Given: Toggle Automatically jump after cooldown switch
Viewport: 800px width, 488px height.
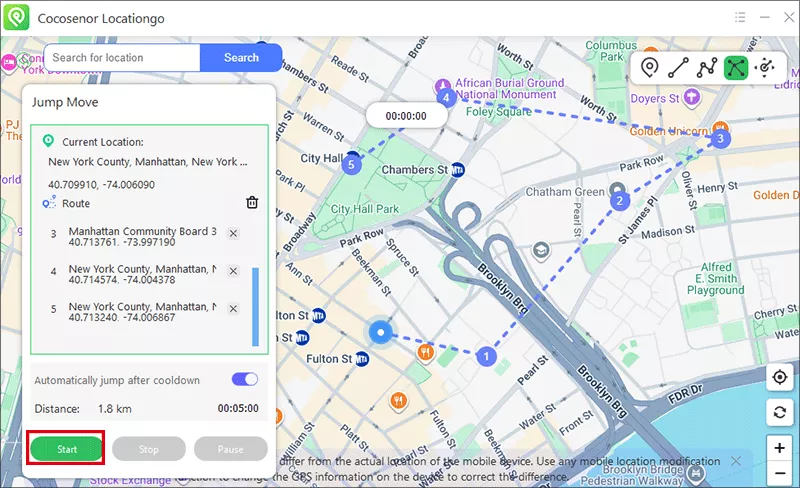Looking at the screenshot, I should 245,380.
